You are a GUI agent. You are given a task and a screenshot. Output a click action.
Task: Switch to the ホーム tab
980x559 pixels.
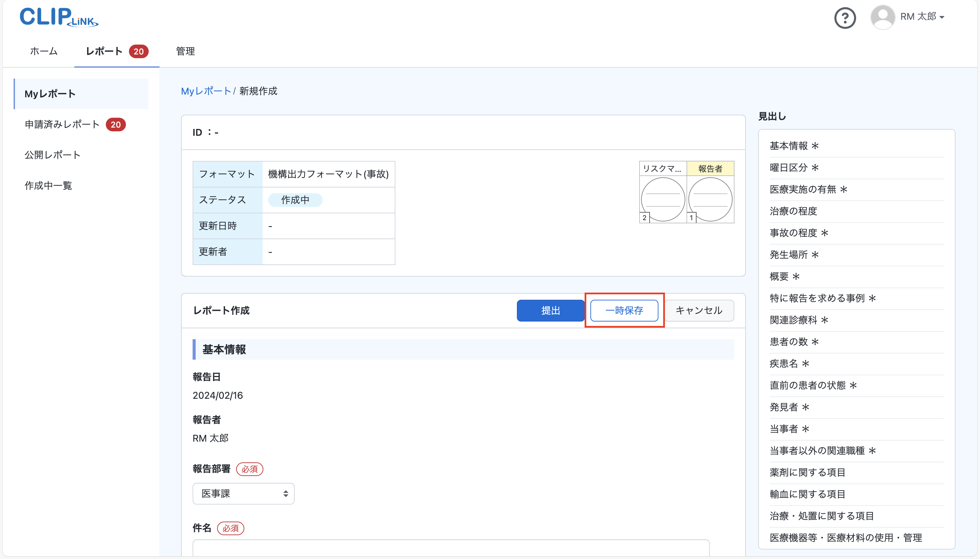[43, 51]
